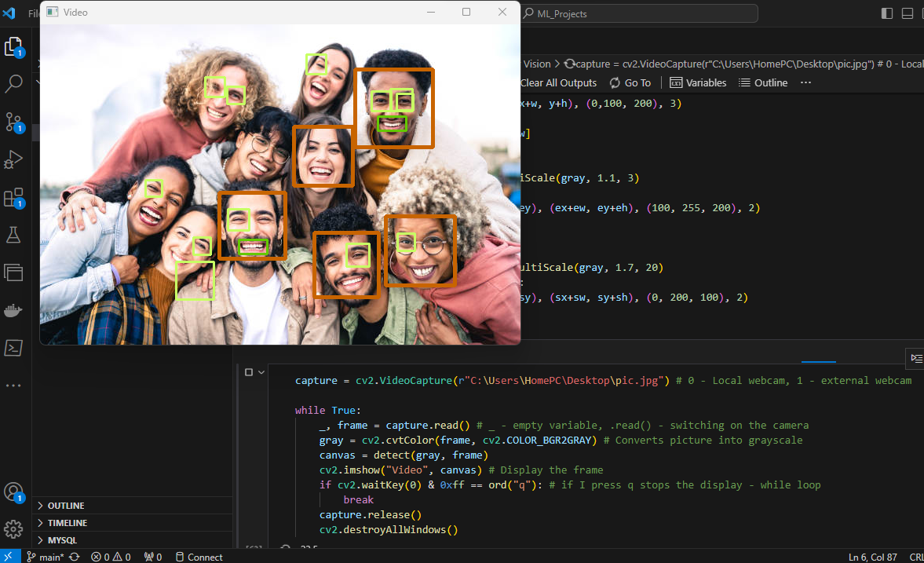
Task: Show errors and warnings count
Action: (x=111, y=557)
